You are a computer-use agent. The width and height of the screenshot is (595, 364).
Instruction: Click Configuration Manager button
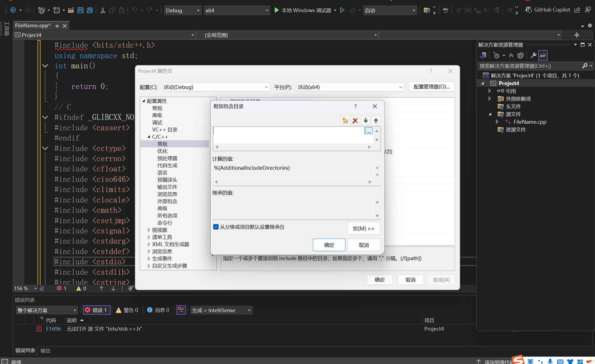tap(431, 87)
